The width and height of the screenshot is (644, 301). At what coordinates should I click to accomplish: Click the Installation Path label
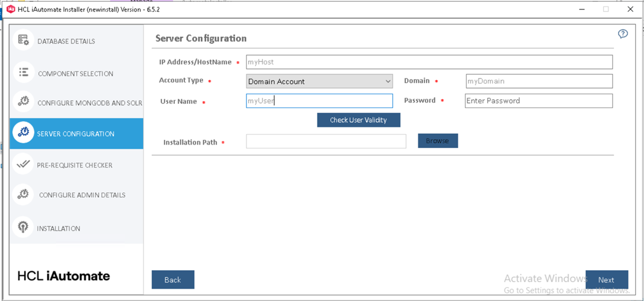pyautogui.click(x=190, y=143)
